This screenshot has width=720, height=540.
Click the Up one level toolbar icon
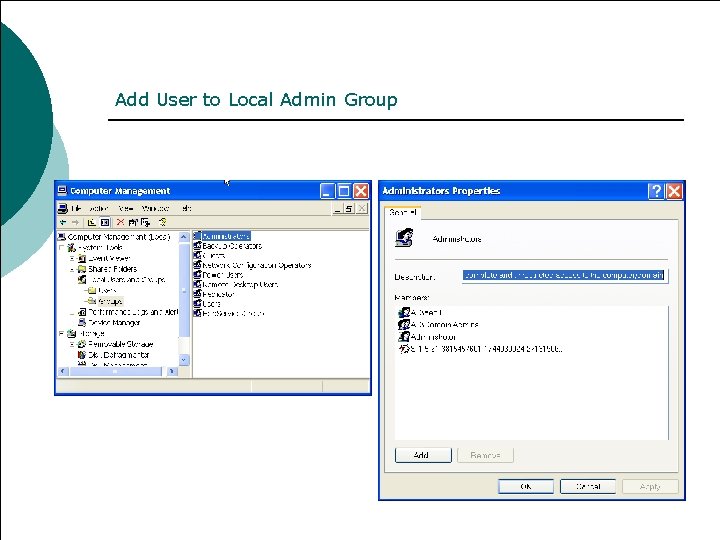pos(92,223)
